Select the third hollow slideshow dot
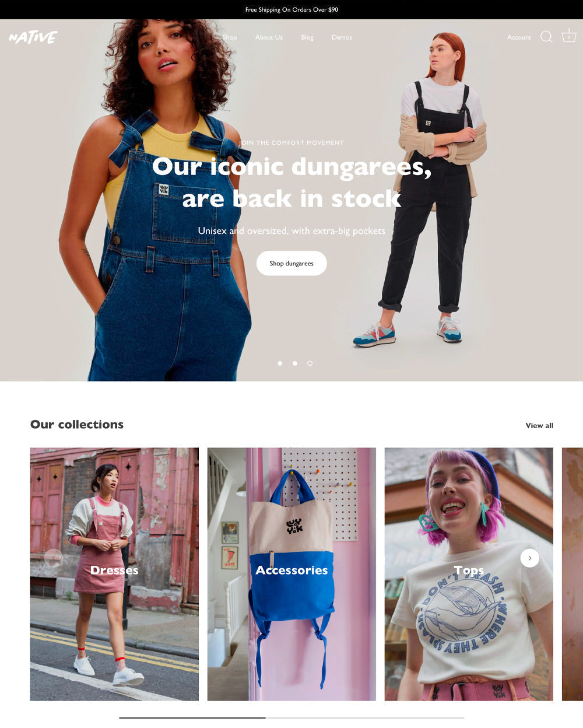The width and height of the screenshot is (583, 728). click(x=310, y=363)
